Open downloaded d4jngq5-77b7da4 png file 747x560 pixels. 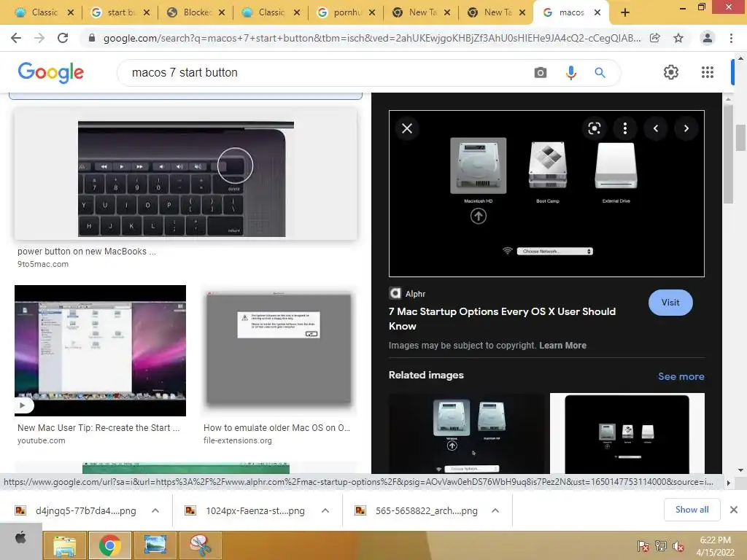coord(76,510)
